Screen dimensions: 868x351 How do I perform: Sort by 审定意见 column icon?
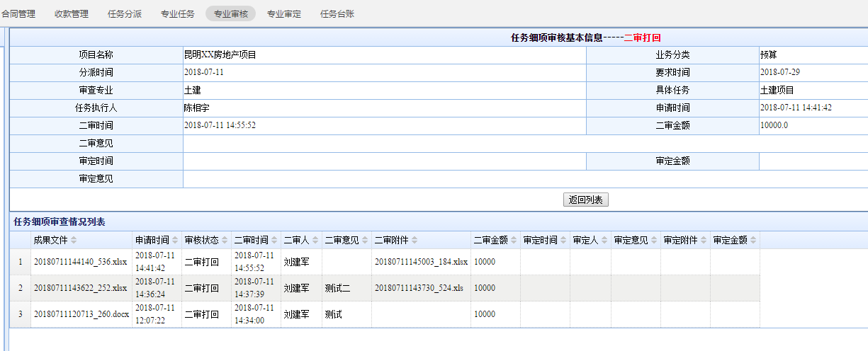(x=654, y=241)
